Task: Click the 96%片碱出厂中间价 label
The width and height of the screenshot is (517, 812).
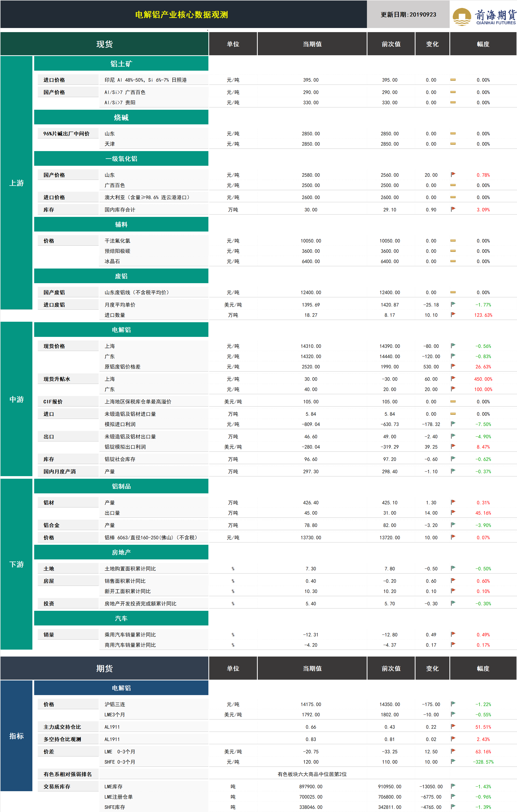Action: [x=67, y=134]
